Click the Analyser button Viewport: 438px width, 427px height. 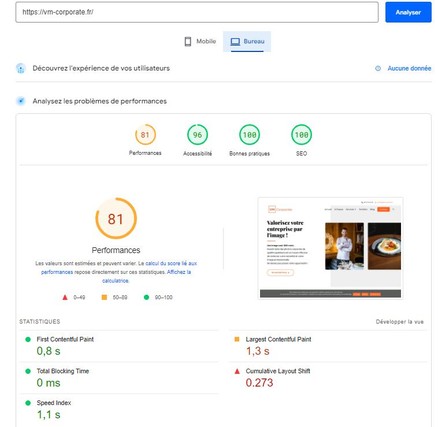pyautogui.click(x=408, y=12)
